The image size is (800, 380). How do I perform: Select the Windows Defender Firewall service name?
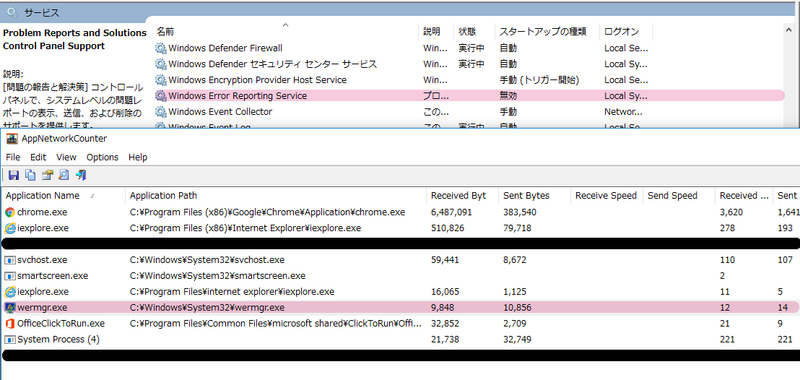pyautogui.click(x=226, y=48)
